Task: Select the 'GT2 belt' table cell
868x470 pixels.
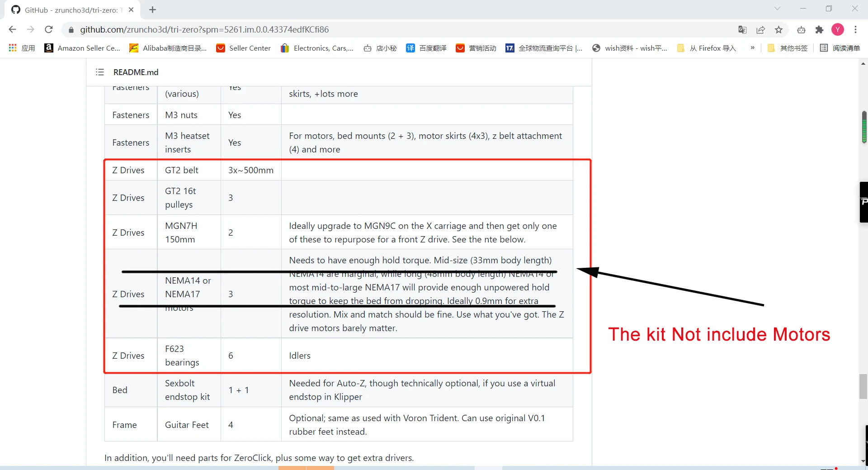Action: point(189,170)
